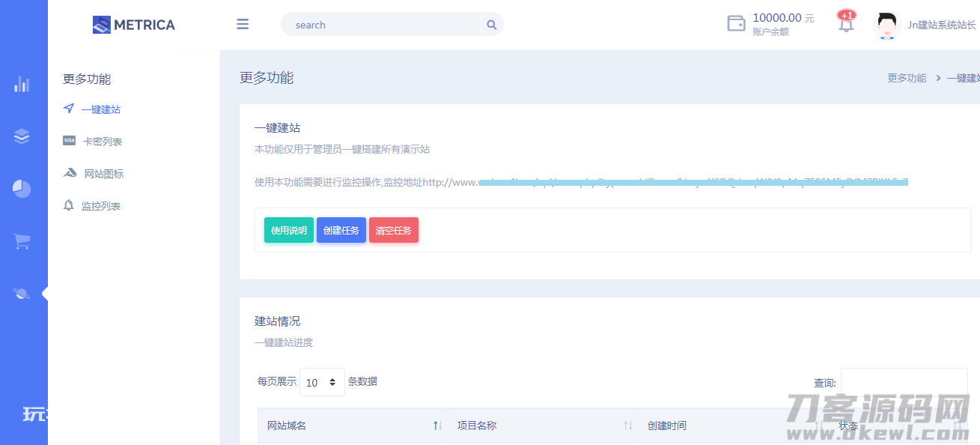
Task: Click the Jn建站系统站长 username
Action: [942, 25]
